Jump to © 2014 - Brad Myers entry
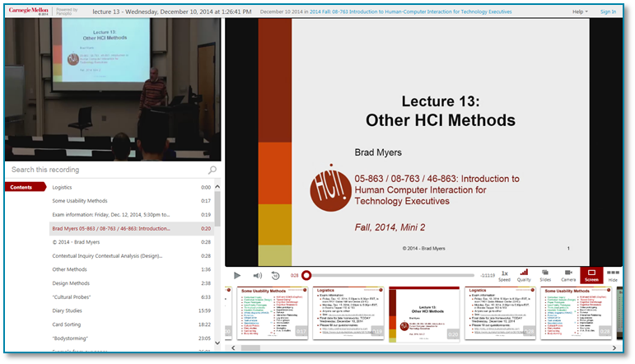This screenshot has width=635, height=364. 132,242
